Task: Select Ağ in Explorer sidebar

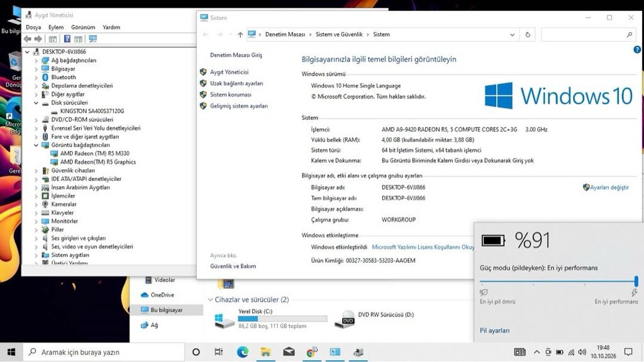Action: [x=149, y=325]
